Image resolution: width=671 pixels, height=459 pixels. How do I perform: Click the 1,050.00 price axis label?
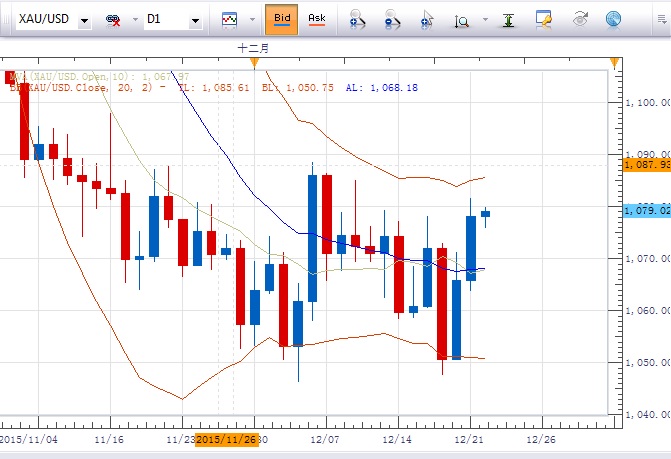648,362
